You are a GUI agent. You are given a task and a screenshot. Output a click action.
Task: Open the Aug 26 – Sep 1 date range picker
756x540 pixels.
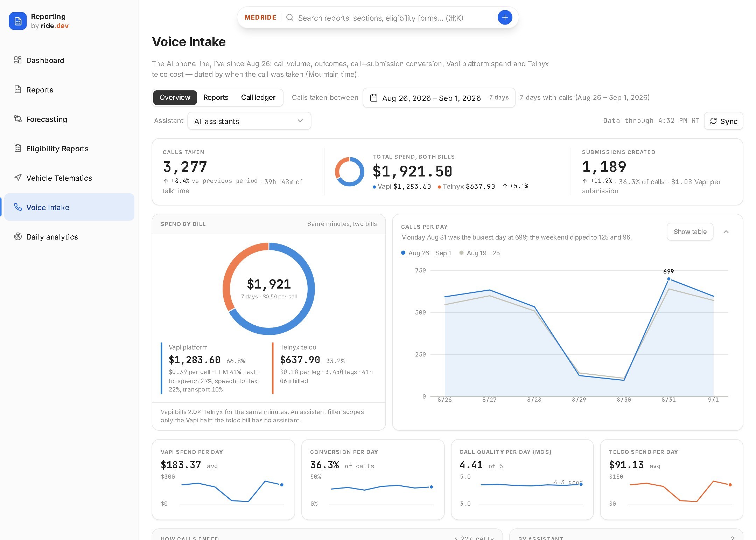tap(439, 98)
